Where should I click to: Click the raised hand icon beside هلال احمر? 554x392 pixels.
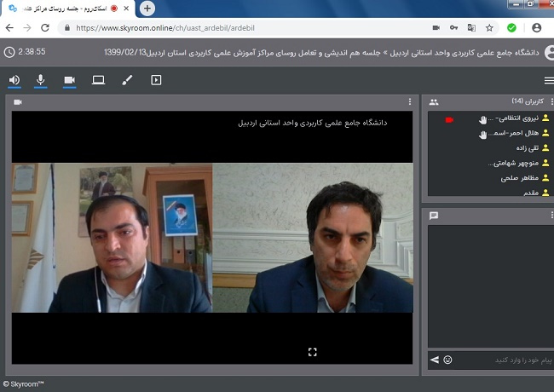pyautogui.click(x=482, y=135)
